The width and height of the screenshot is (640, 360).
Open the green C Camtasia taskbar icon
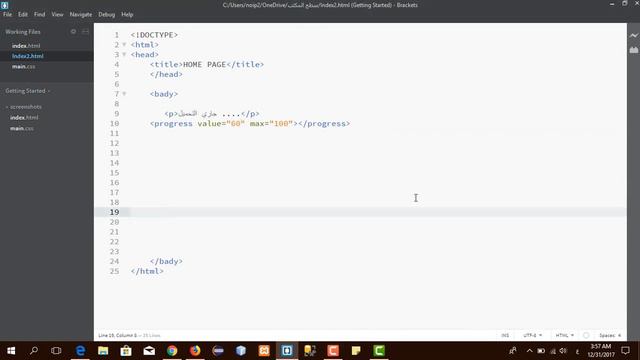click(x=379, y=351)
